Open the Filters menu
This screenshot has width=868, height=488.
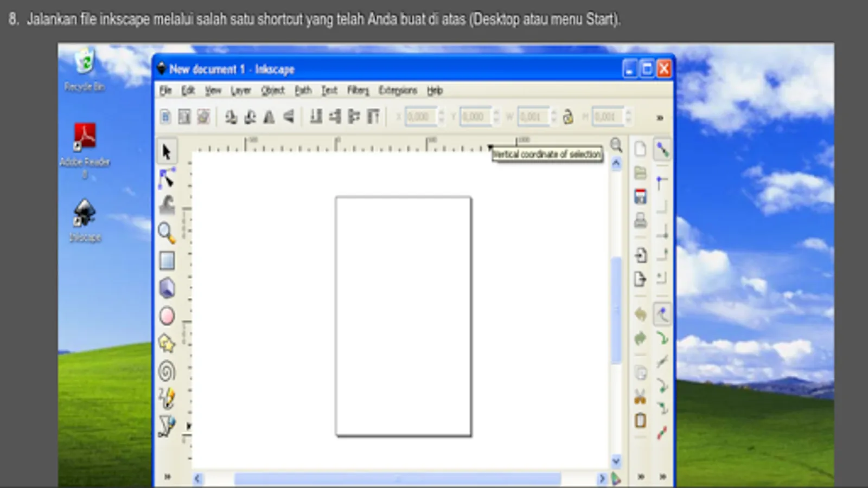click(x=358, y=91)
